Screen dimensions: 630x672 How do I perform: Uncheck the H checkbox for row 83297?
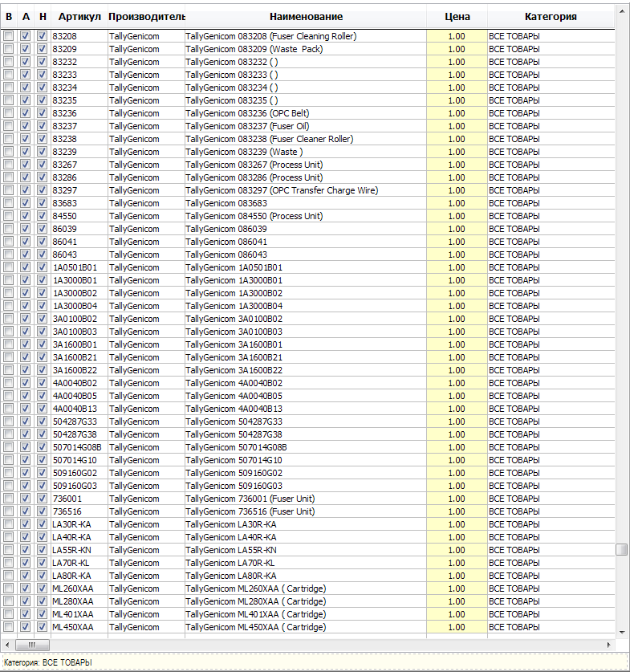tap(42, 190)
